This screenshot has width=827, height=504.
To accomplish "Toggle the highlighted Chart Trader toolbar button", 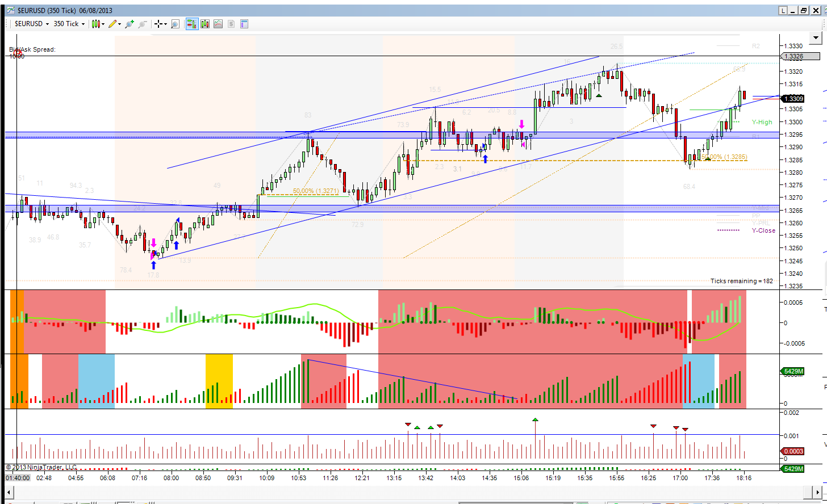I will pyautogui.click(x=192, y=24).
